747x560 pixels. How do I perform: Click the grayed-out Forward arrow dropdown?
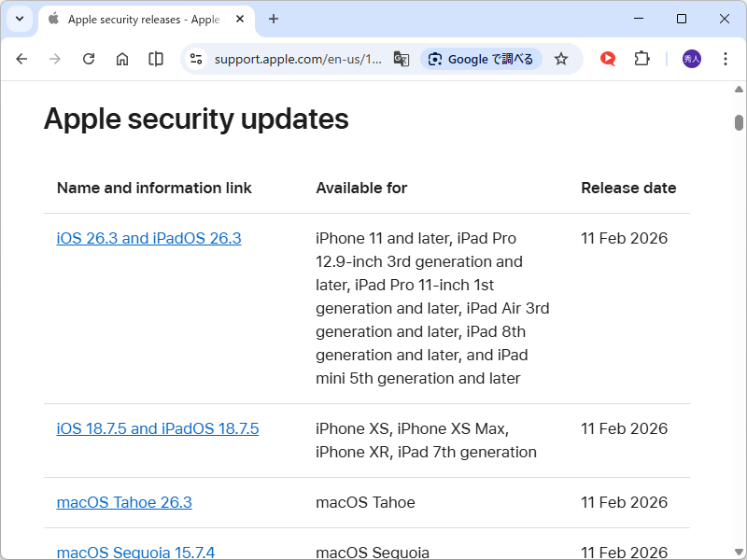55,58
